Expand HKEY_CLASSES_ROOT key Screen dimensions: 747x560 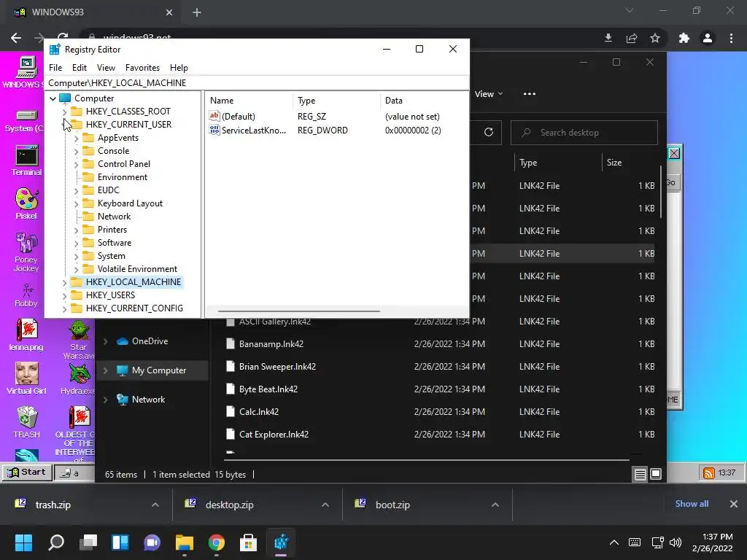point(65,112)
